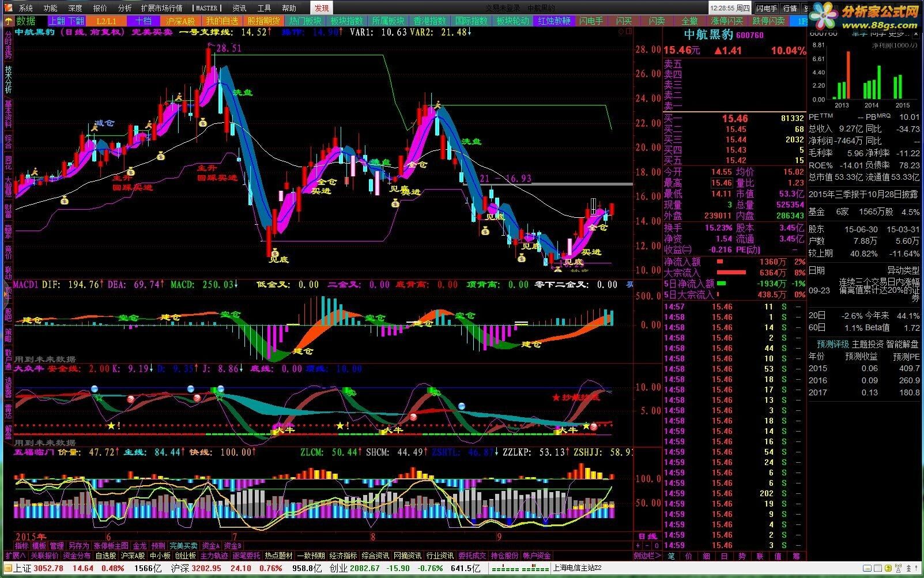Click the 红烛教鞭 toolbar button
Screen dimensions: 924x578
pos(554,21)
